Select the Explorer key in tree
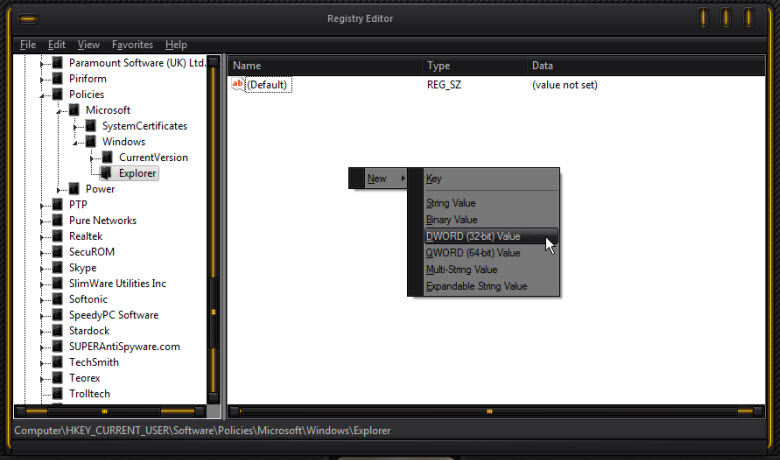This screenshot has height=460, width=780. coord(137,173)
